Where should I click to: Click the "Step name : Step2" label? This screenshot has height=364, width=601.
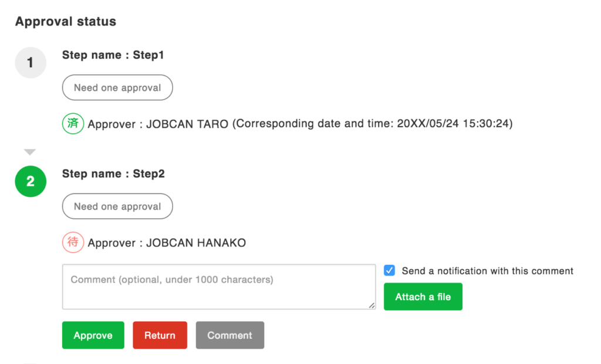113,174
